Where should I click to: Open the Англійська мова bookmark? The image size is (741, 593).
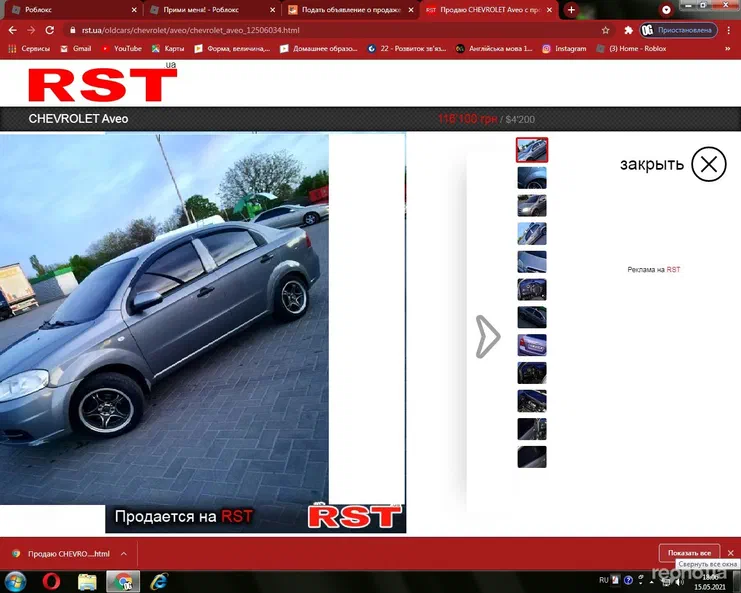pos(494,49)
